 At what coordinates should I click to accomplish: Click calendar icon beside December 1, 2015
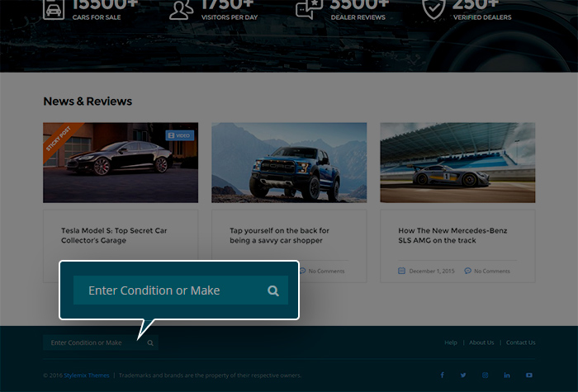coord(401,271)
